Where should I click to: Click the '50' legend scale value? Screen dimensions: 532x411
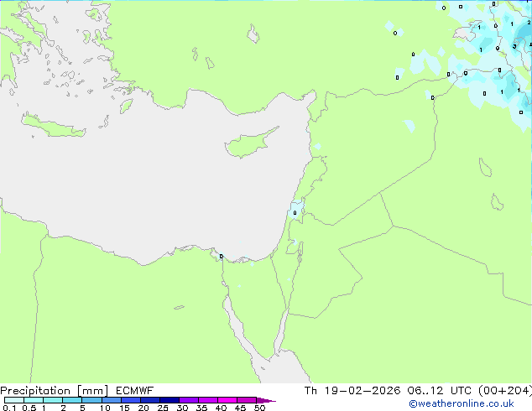point(260,408)
